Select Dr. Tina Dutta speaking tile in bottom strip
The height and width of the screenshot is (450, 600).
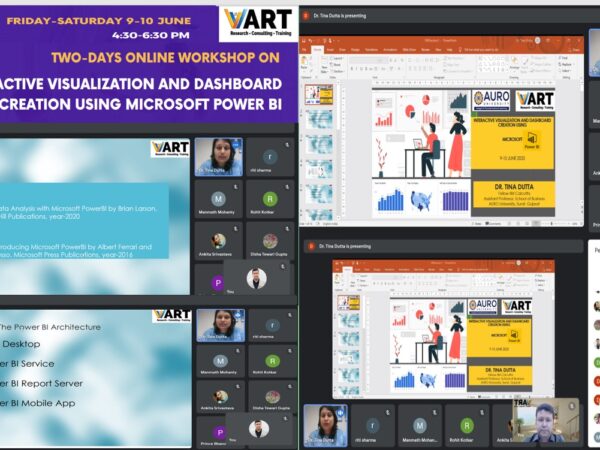[x=326, y=426]
